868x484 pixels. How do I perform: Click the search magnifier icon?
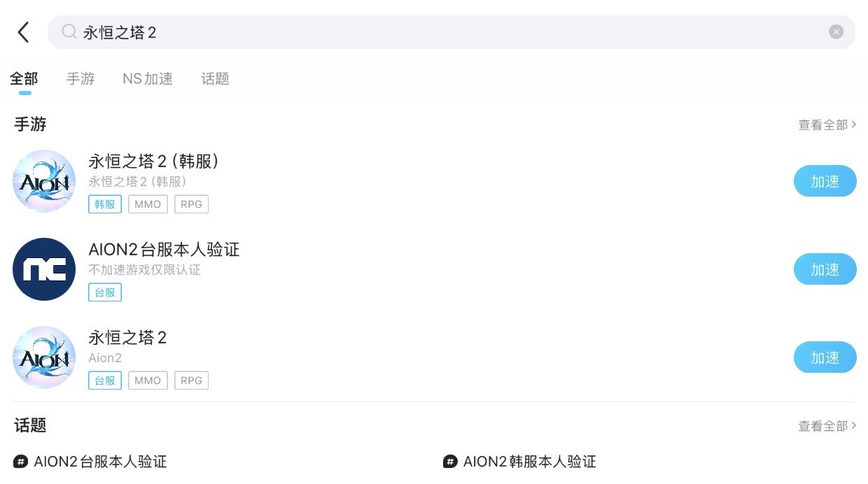click(x=69, y=32)
